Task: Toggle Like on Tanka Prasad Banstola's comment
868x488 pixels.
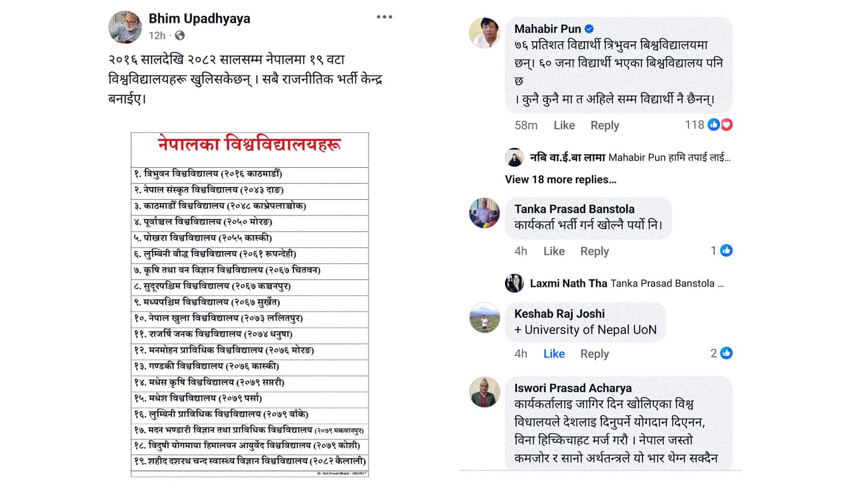Action: 554,251
